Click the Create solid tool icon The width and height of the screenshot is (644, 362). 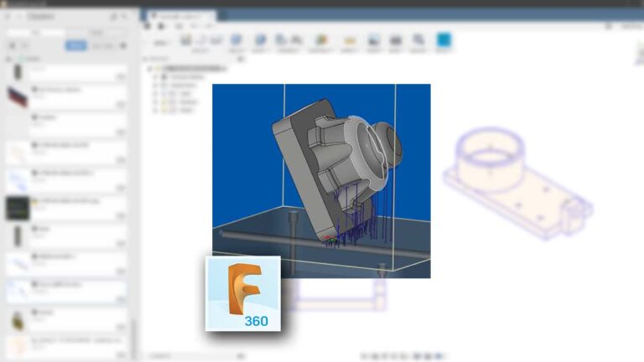point(236,40)
